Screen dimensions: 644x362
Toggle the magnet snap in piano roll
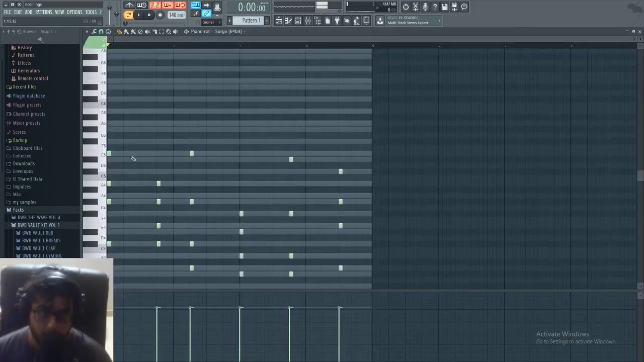pyautogui.click(x=101, y=32)
